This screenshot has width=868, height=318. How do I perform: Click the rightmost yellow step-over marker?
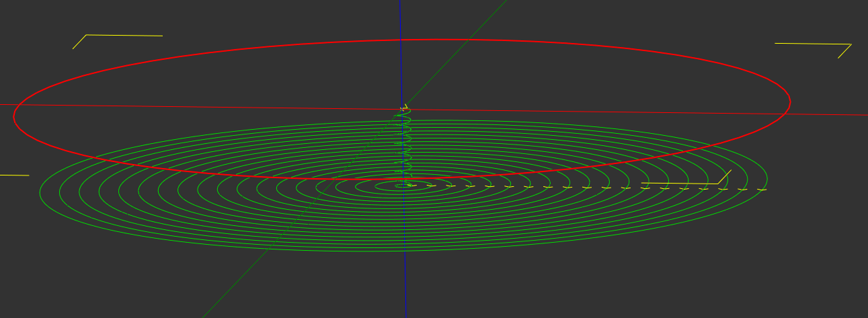click(x=762, y=190)
